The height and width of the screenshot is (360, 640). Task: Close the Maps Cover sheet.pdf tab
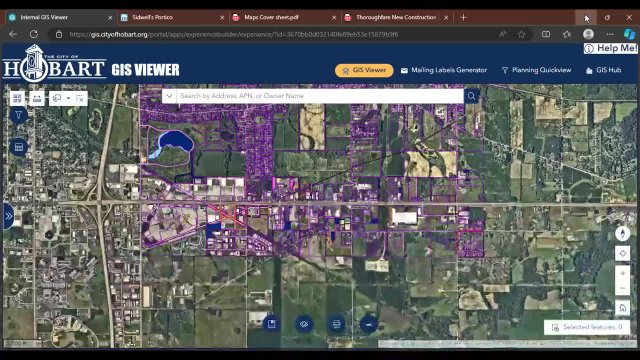click(x=334, y=18)
